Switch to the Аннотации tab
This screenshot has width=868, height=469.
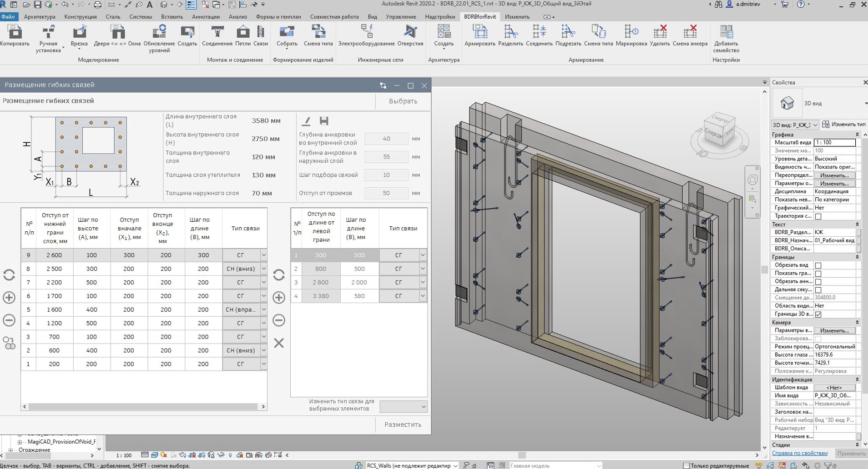point(206,17)
